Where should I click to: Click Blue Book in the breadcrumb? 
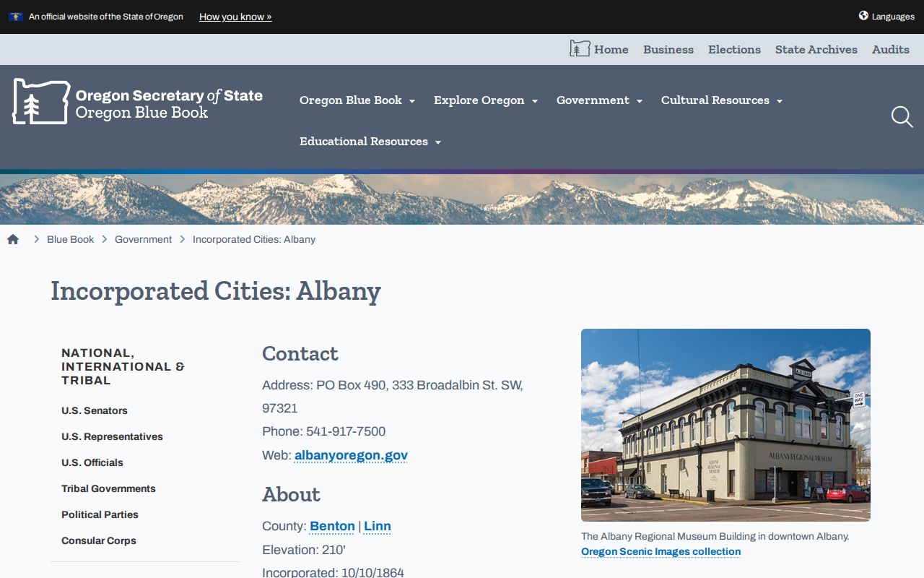[70, 239]
